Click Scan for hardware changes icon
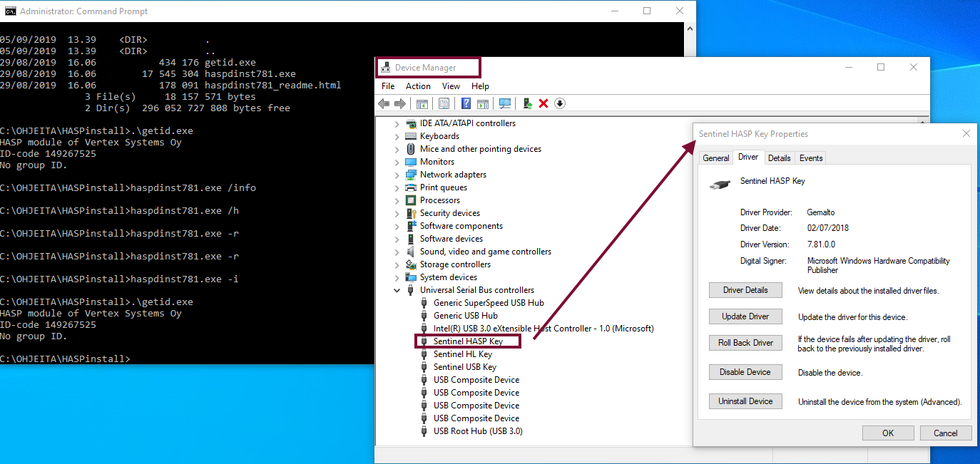This screenshot has height=464, width=980. tap(505, 104)
